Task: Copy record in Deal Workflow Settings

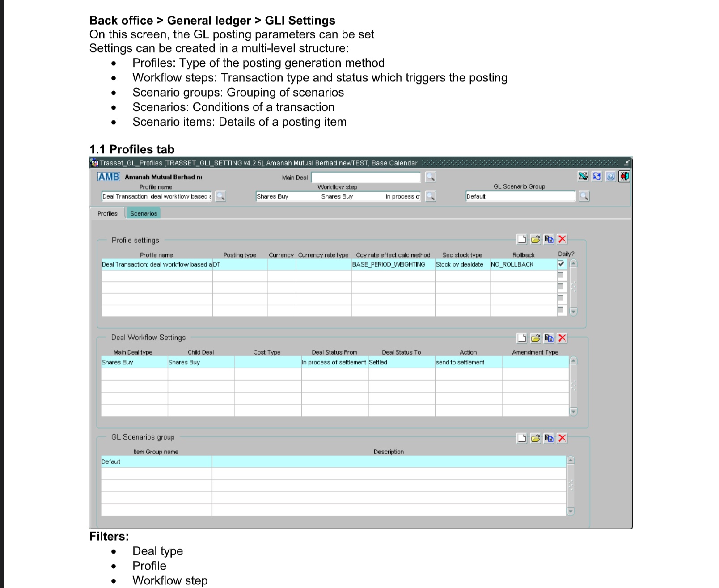Action: [549, 338]
